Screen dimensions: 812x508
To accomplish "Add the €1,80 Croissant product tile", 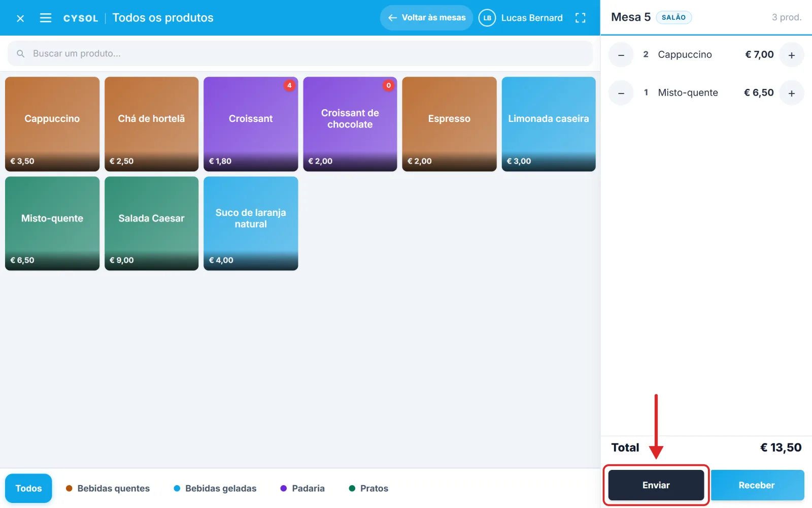I will [x=251, y=124].
